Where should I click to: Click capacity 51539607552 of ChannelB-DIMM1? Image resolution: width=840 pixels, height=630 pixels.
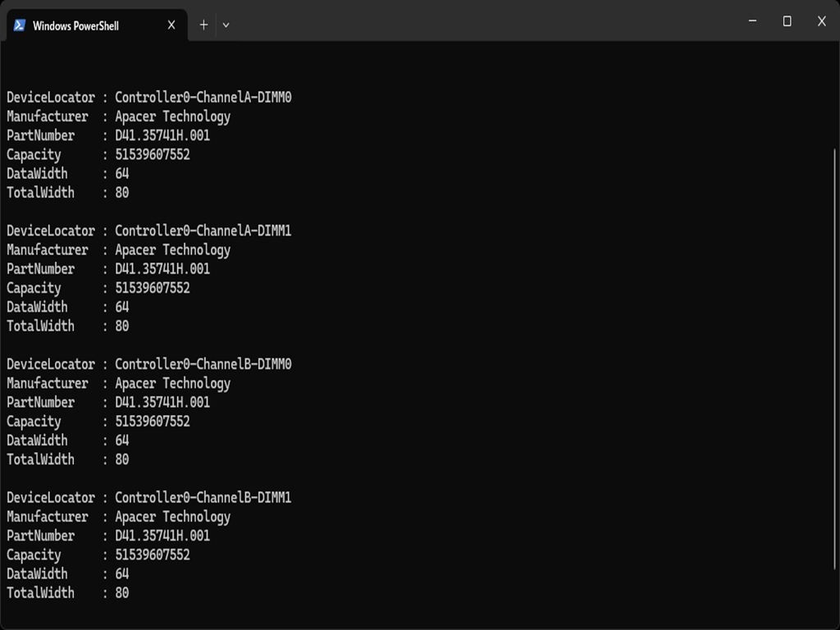pyautogui.click(x=153, y=555)
